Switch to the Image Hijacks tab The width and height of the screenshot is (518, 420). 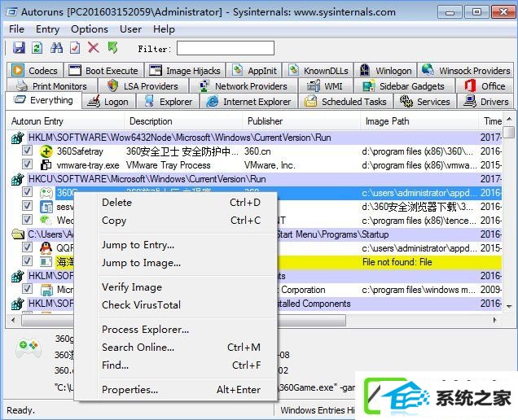(185, 70)
